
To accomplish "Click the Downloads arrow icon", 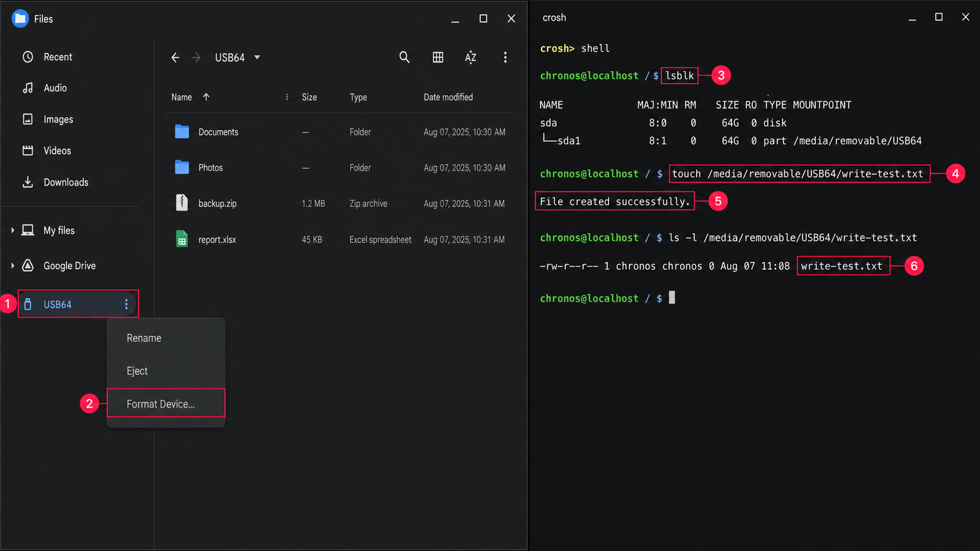I will pyautogui.click(x=28, y=182).
